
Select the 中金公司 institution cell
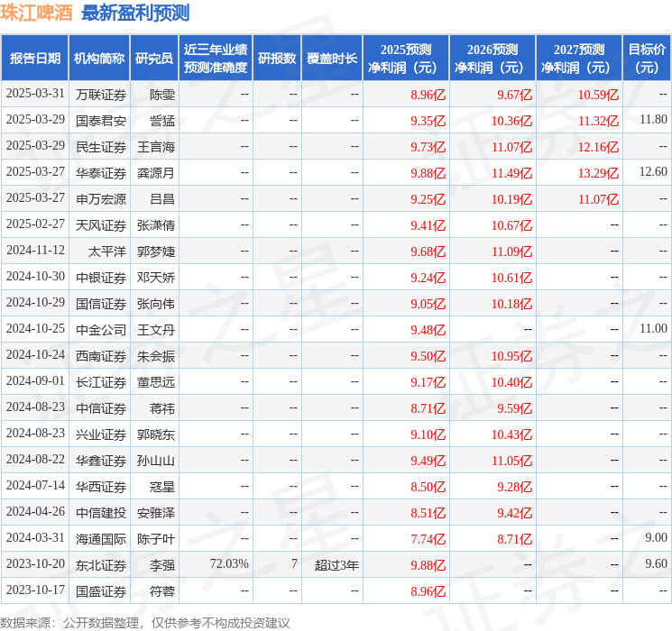[x=101, y=330]
